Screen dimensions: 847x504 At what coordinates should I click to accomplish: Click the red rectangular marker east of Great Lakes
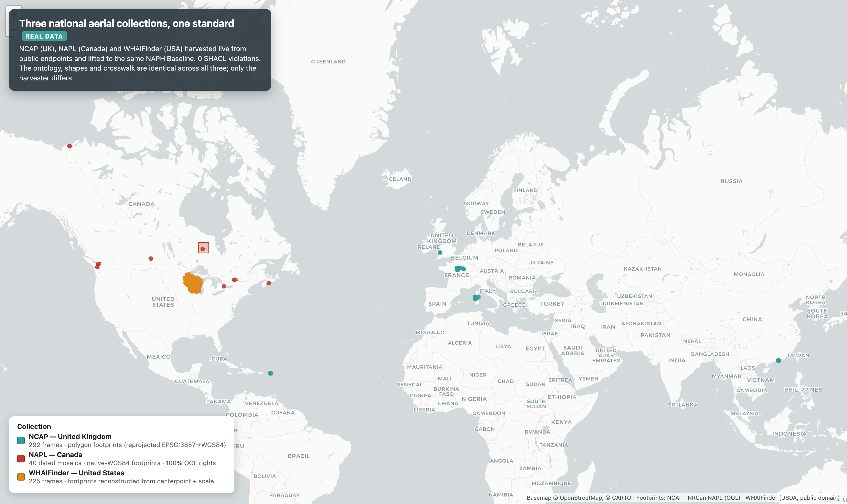(x=235, y=279)
